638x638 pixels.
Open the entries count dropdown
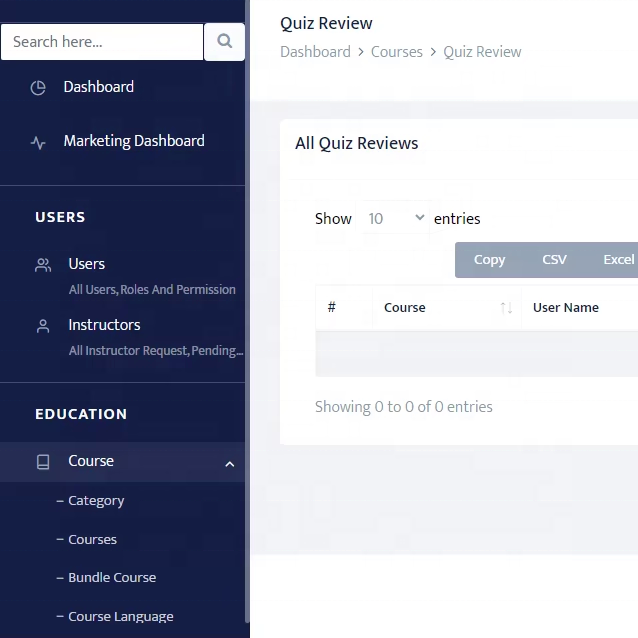point(395,218)
